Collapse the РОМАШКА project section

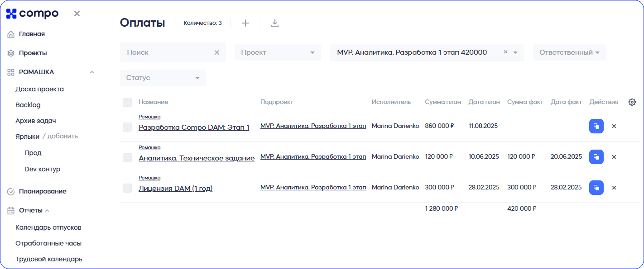92,72
